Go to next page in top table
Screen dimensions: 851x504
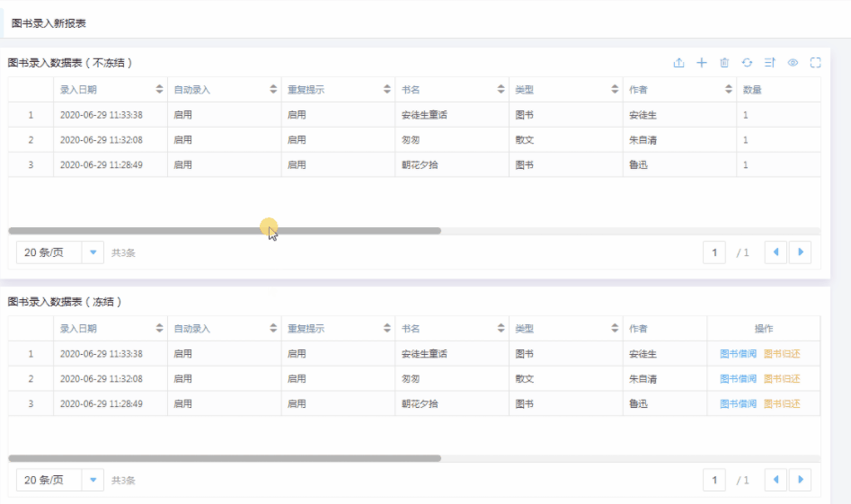click(800, 252)
